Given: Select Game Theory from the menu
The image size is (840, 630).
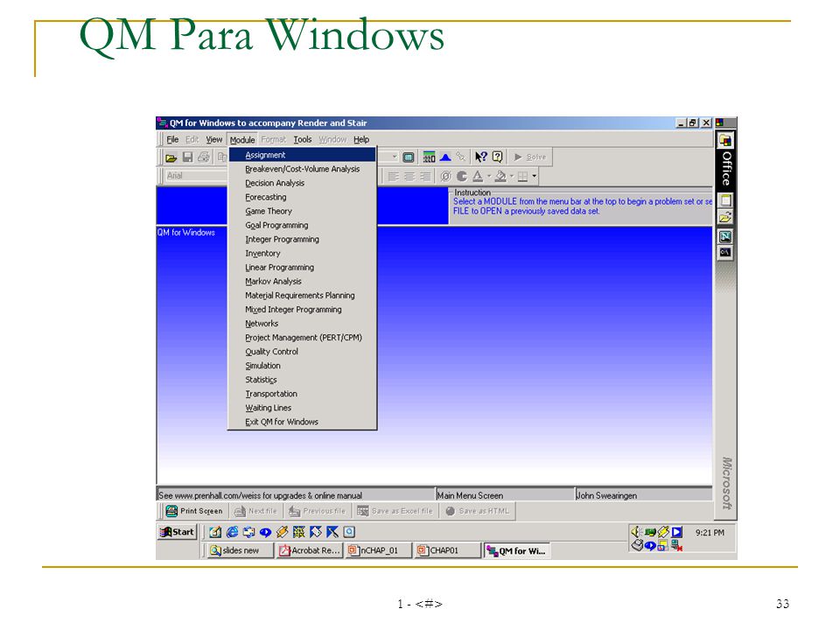Looking at the screenshot, I should tap(302, 211).
